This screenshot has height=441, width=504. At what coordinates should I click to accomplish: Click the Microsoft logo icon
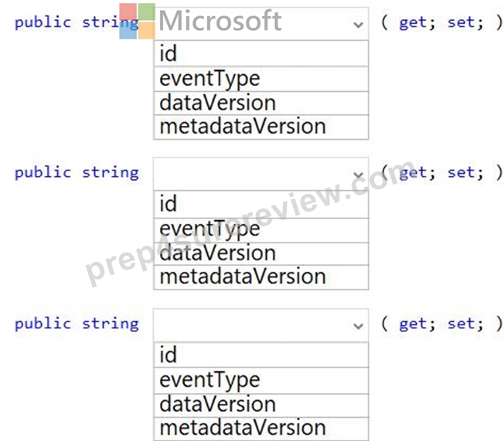point(138,21)
